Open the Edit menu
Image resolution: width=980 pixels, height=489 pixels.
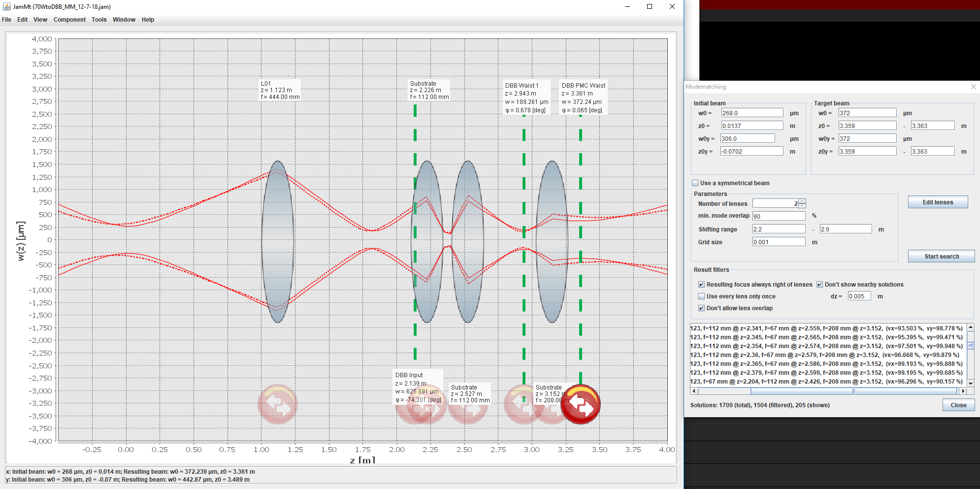tap(22, 20)
